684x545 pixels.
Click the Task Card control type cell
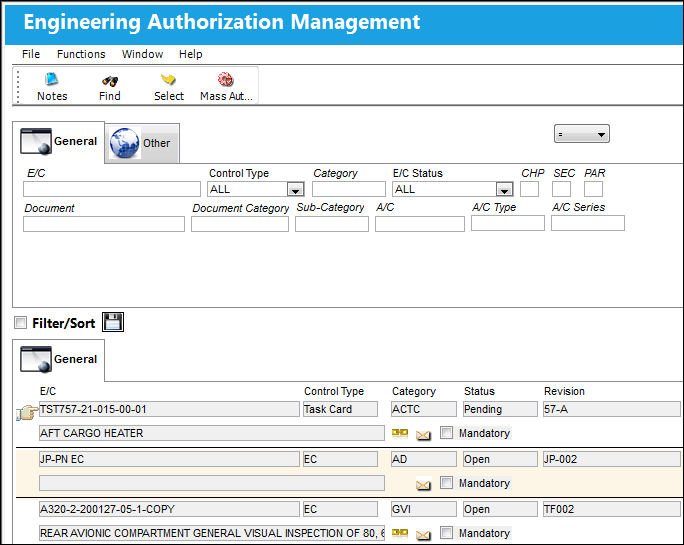(340, 409)
